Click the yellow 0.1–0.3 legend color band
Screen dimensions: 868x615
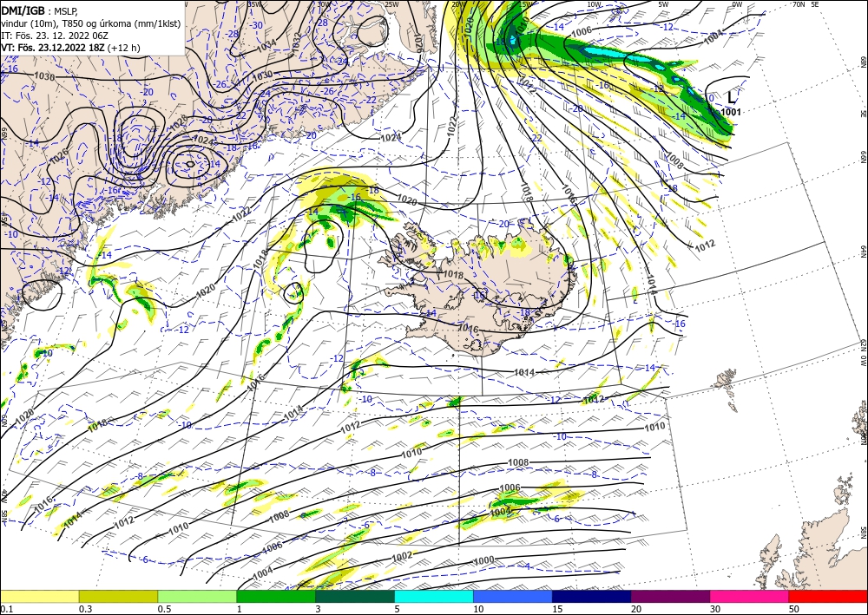(39, 596)
